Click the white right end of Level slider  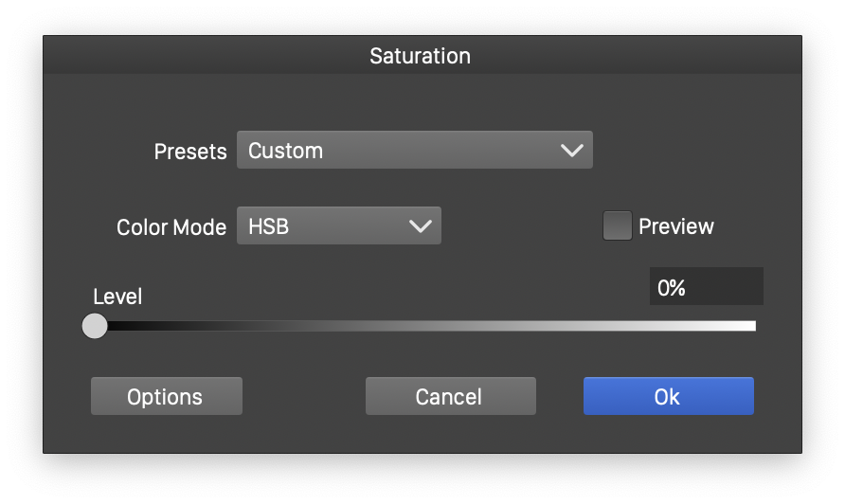pos(748,326)
